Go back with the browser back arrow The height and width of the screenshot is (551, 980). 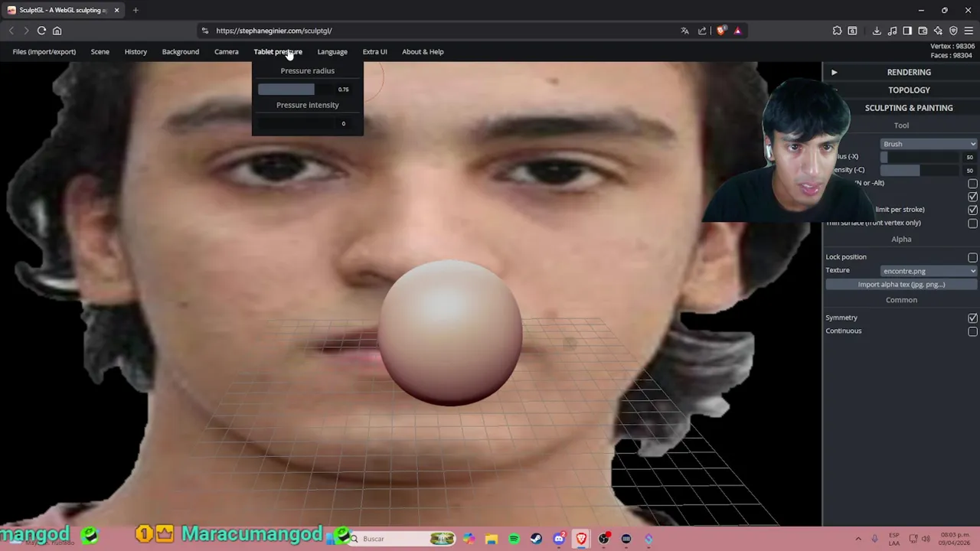pos(11,31)
